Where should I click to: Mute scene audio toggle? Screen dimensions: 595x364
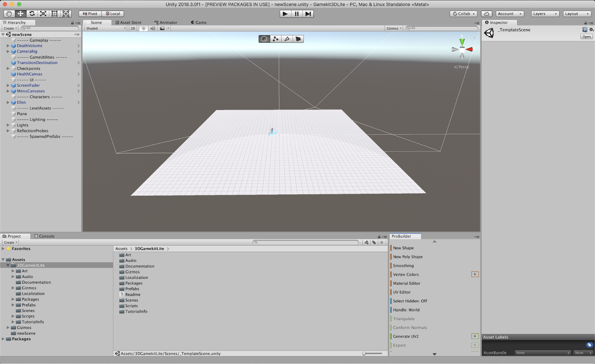[x=153, y=28]
